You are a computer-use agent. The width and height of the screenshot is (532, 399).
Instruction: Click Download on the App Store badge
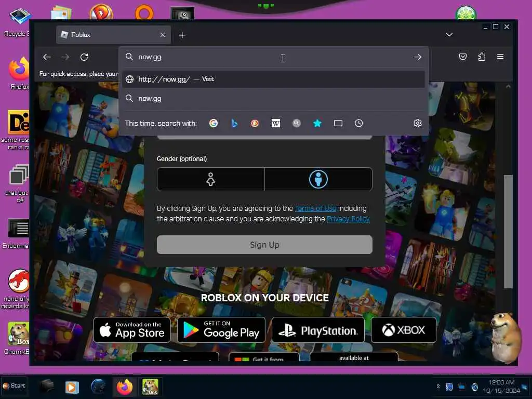point(132,330)
